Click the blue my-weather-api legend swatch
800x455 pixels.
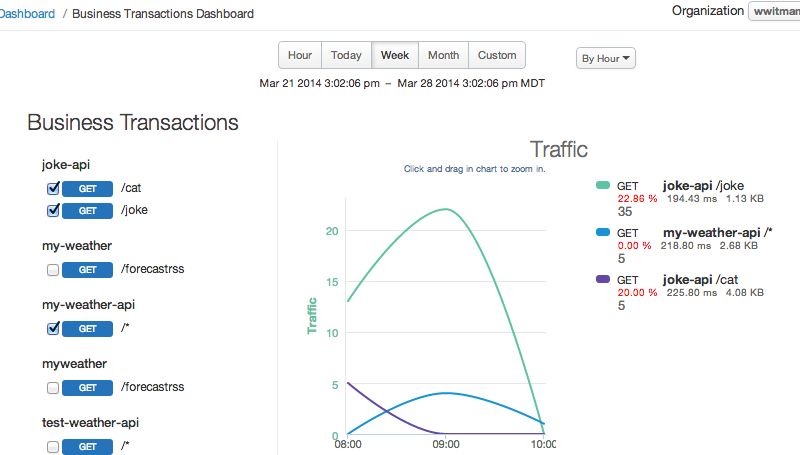click(603, 233)
